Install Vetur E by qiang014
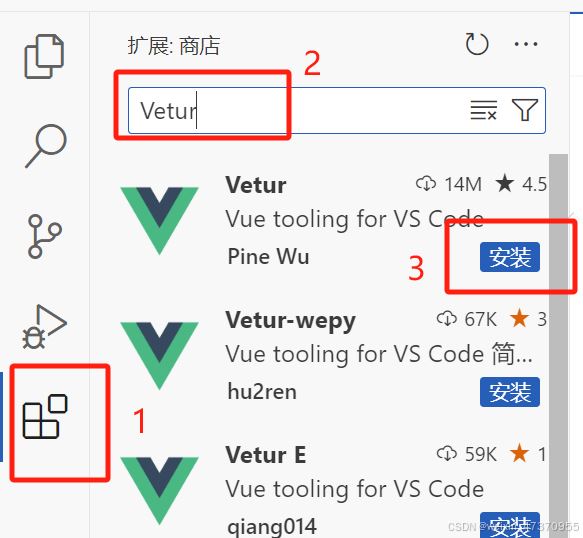The width and height of the screenshot is (583, 538). pos(510,525)
